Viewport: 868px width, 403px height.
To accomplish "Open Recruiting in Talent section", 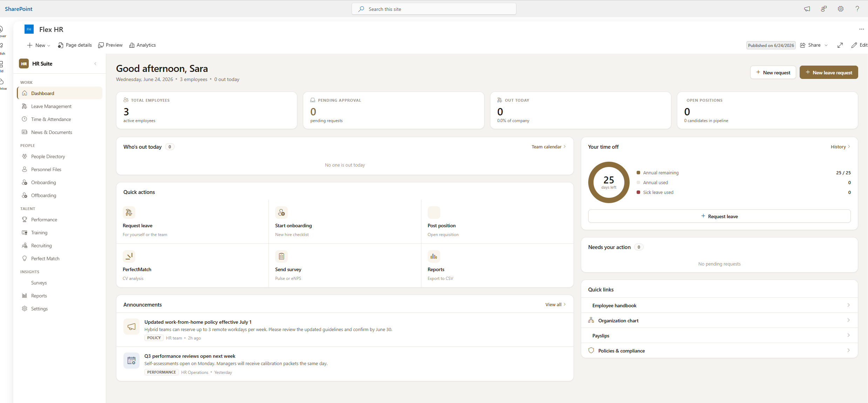I will point(60,246).
